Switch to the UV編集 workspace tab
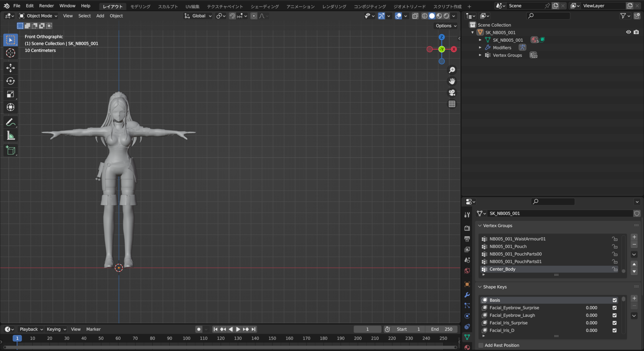 [x=193, y=6]
